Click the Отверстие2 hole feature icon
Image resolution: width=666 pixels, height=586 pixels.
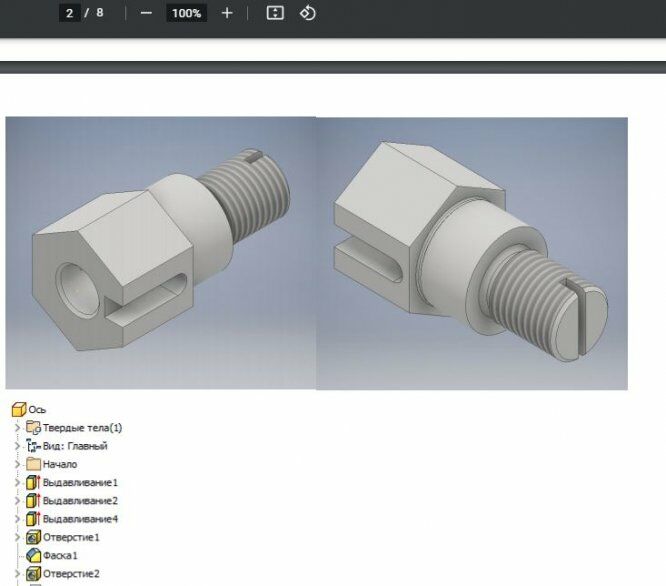33,574
